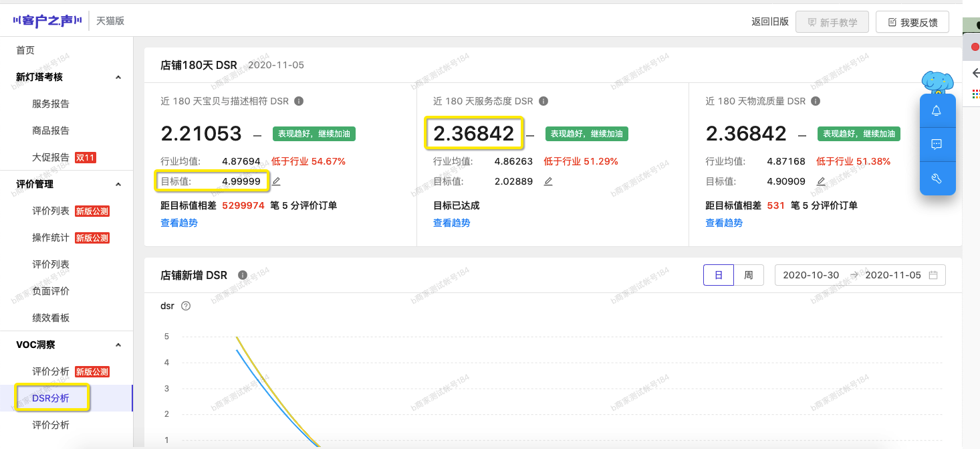Click the bell notification icon in floating panel
This screenshot has height=449, width=980.
tap(937, 110)
